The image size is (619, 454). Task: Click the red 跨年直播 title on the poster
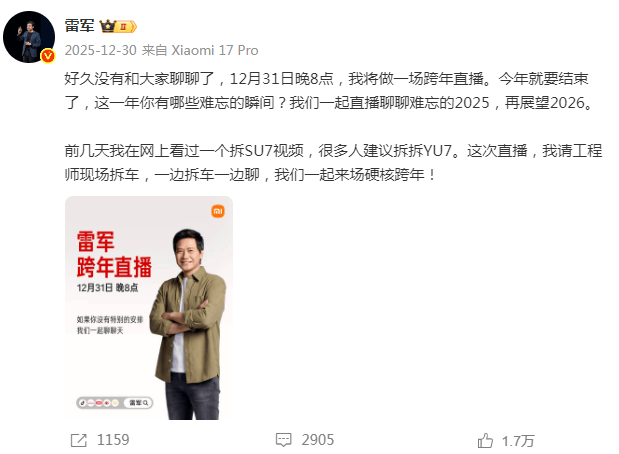click(x=114, y=267)
